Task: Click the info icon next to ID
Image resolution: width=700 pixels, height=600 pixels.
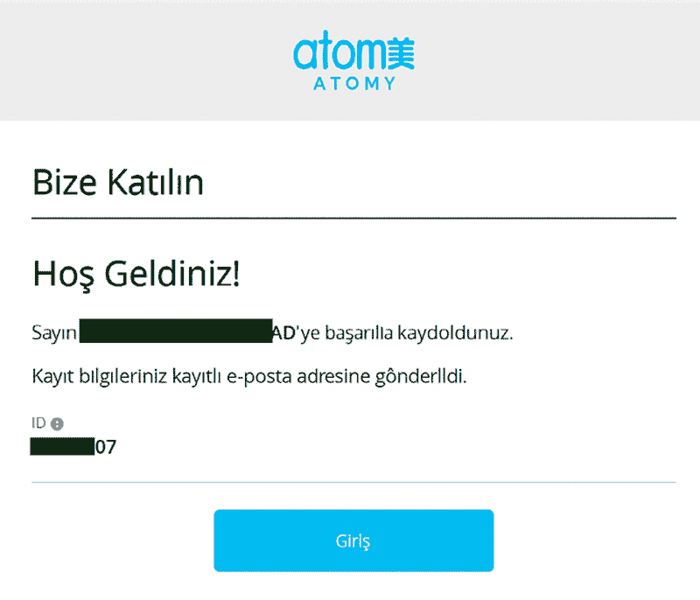Action: click(57, 424)
